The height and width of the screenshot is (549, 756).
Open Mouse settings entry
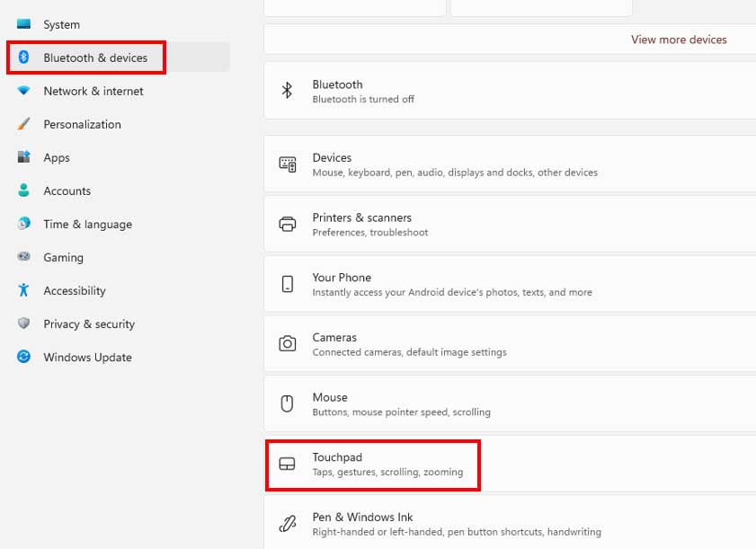(510, 403)
